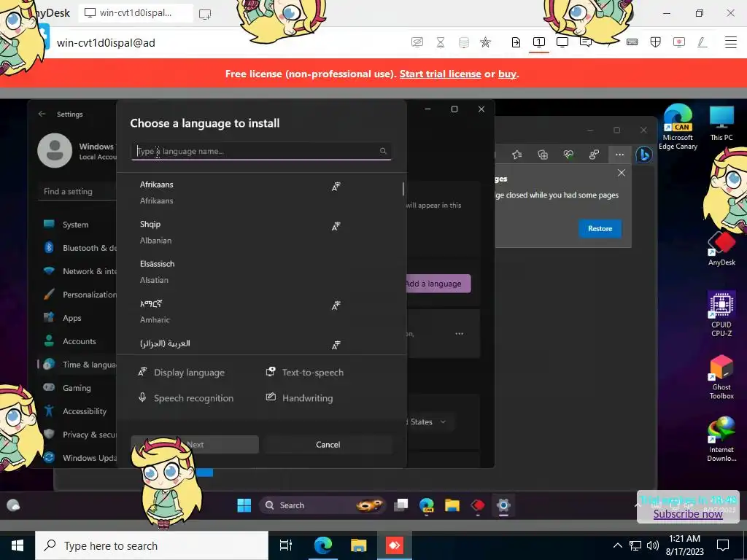This screenshot has width=747, height=560.
Task: Open System in Settings sidebar
Action: click(x=76, y=225)
